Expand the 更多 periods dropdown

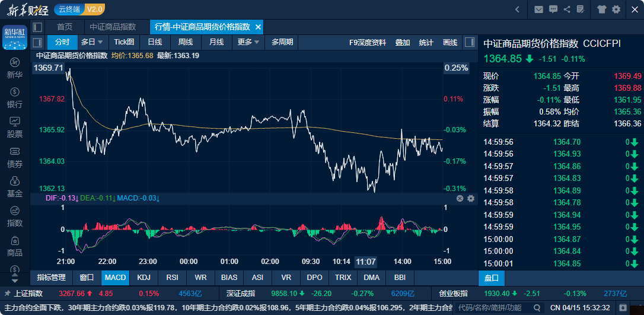[248, 42]
